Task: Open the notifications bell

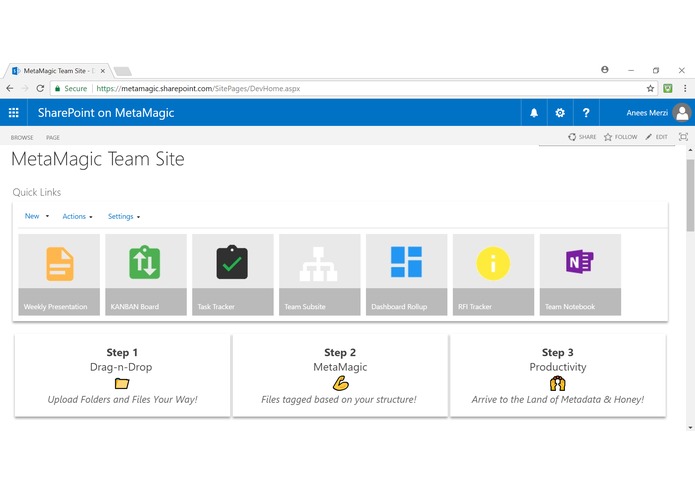Action: (x=534, y=113)
